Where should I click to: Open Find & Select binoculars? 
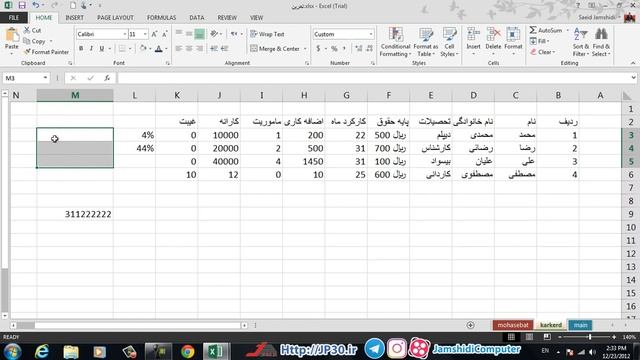tap(601, 42)
